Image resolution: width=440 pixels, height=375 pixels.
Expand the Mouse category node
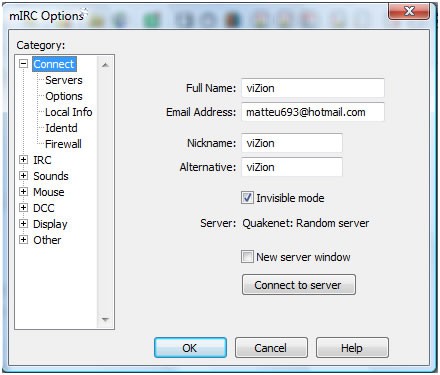pos(23,192)
